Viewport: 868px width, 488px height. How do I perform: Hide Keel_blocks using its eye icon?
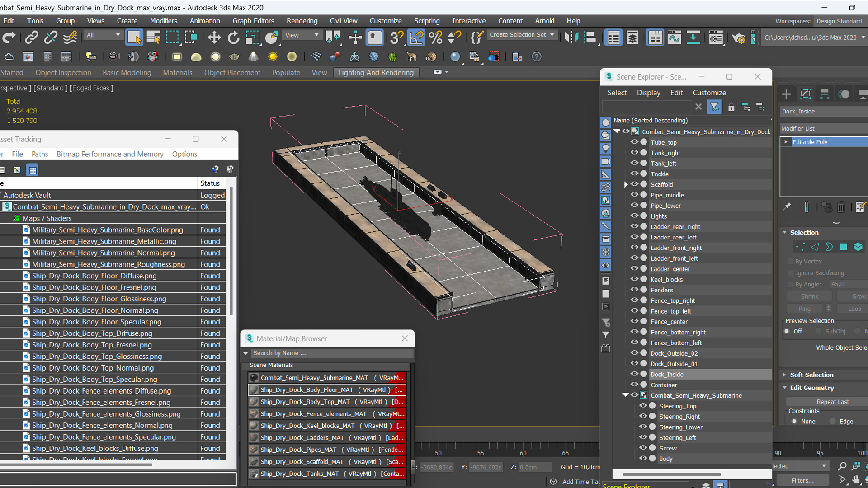coord(634,279)
